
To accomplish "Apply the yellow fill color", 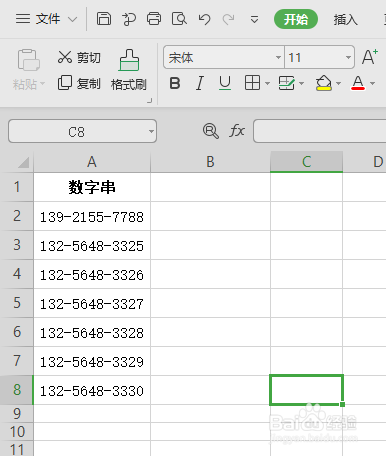I will [x=324, y=83].
